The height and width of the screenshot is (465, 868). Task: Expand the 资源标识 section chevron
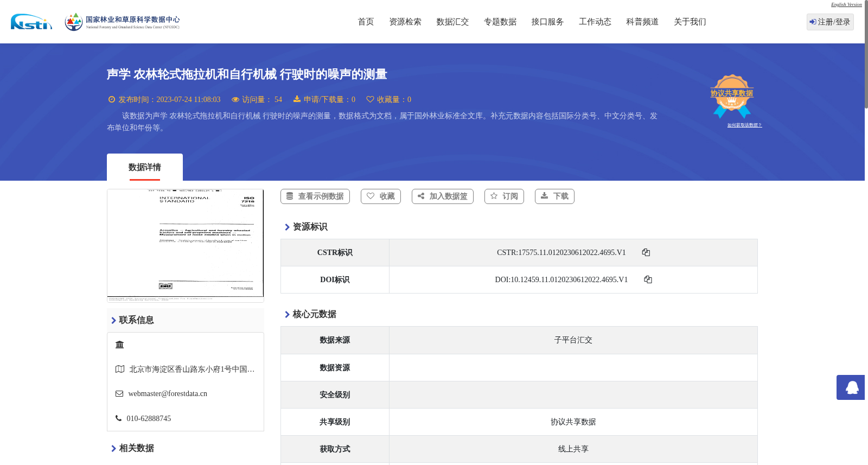point(287,227)
